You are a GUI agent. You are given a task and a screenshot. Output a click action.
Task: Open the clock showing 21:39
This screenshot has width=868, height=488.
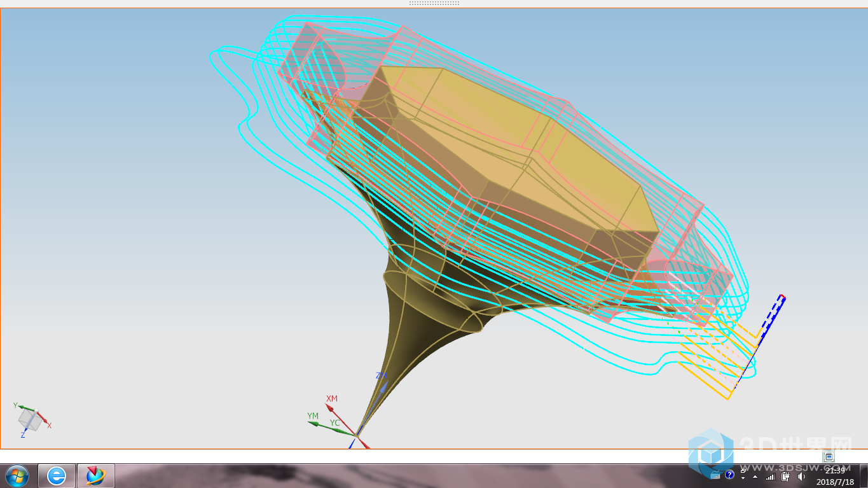click(x=835, y=476)
